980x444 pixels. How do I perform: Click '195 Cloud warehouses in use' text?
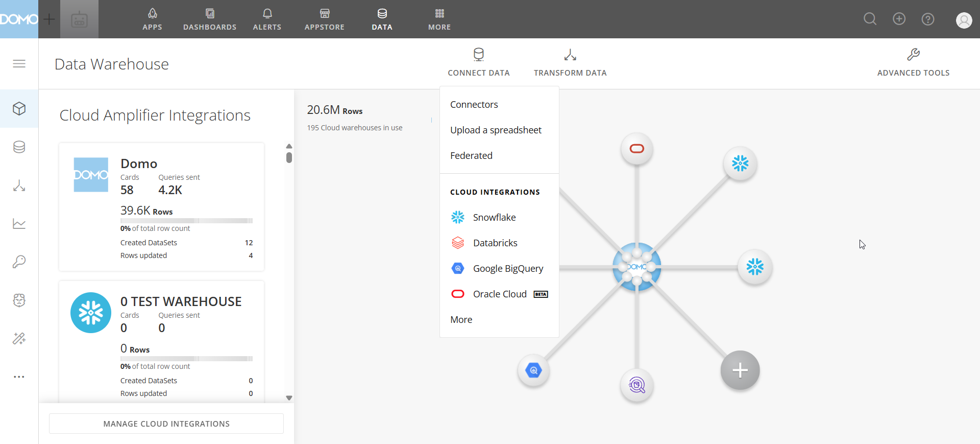[354, 128]
